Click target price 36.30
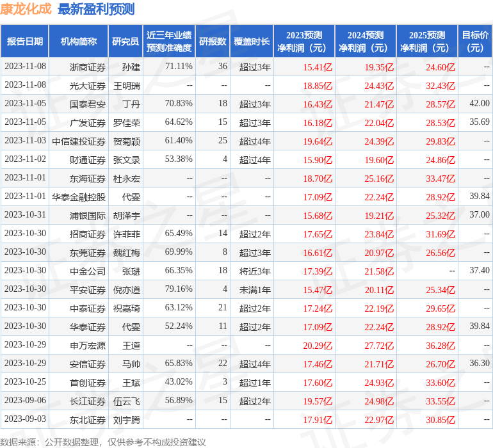The height and width of the screenshot is (448, 493). click(x=480, y=363)
